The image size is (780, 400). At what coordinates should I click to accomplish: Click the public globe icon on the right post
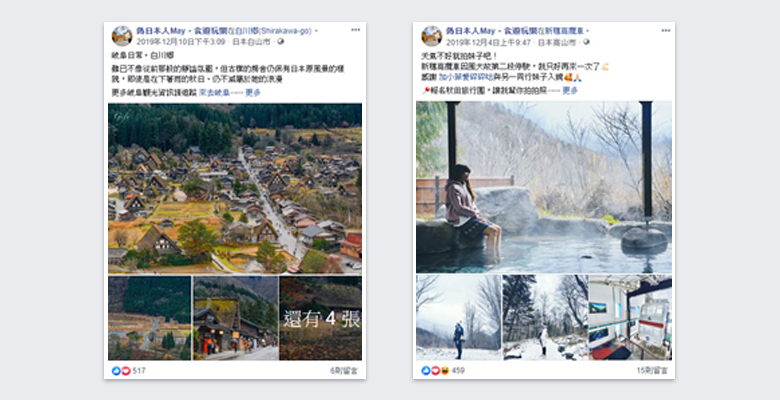(586, 42)
